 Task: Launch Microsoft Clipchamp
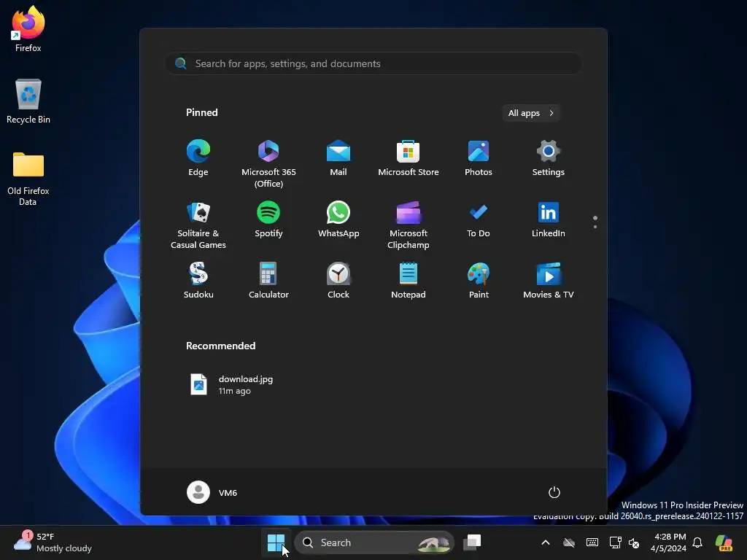coord(409,225)
